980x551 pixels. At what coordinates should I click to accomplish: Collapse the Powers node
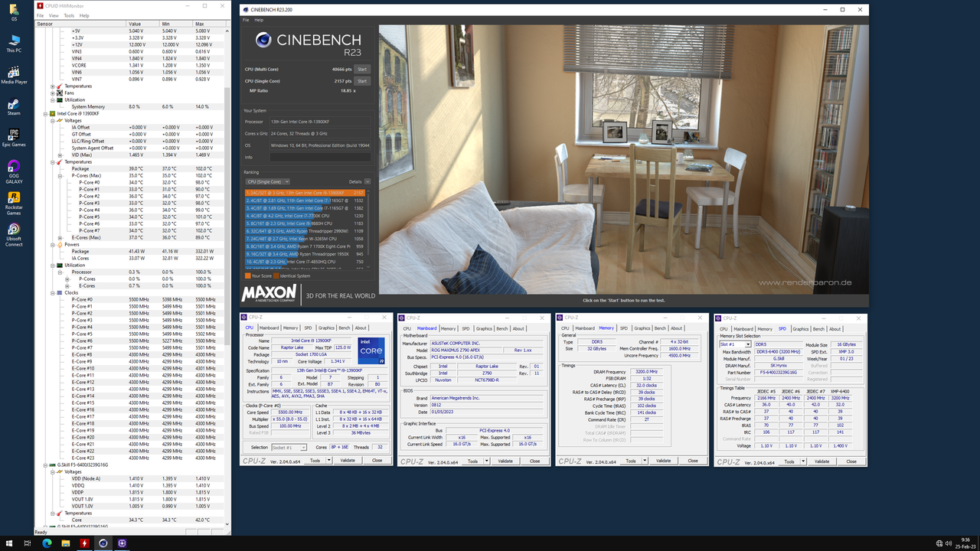pyautogui.click(x=53, y=244)
